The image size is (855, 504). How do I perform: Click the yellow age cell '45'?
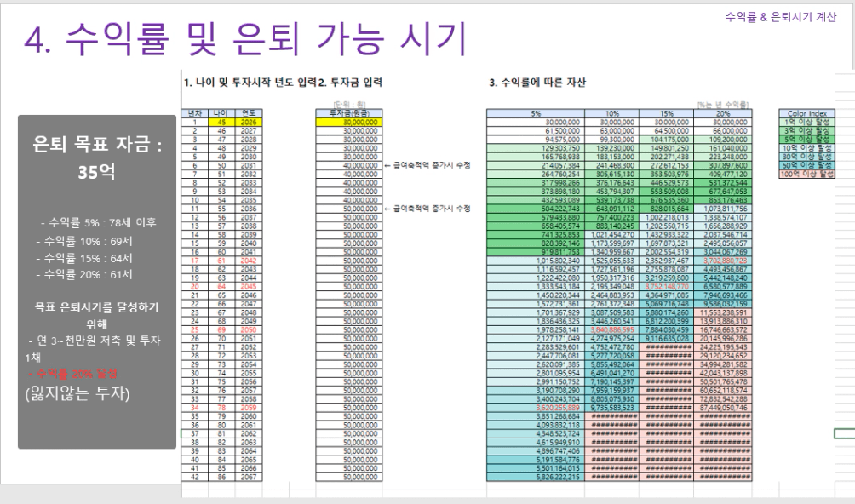tap(221, 122)
